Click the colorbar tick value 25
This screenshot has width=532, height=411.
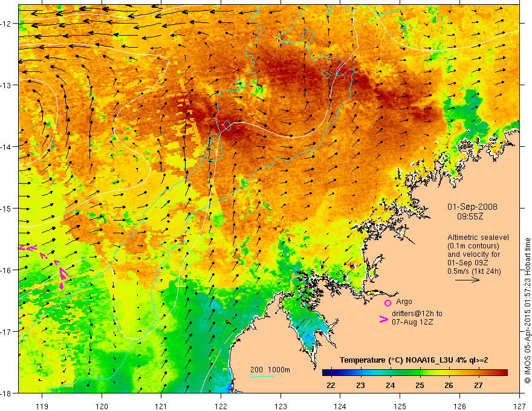(x=420, y=386)
